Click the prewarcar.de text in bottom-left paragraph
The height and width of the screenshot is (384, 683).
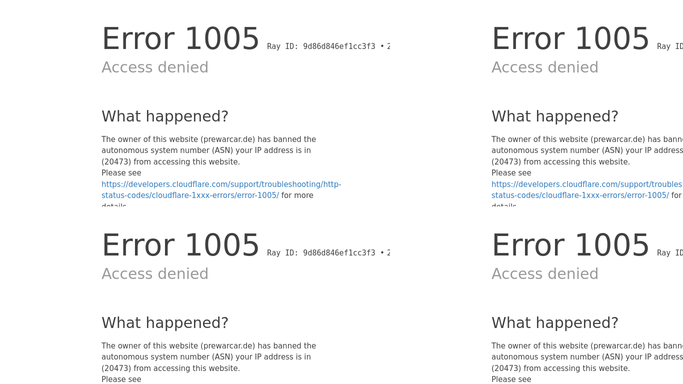tap(228, 346)
